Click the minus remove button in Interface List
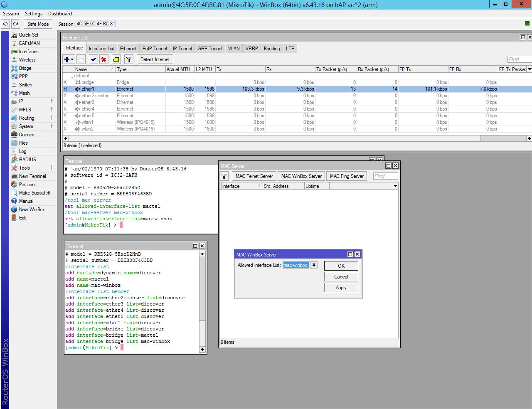This screenshot has height=409, width=532. pyautogui.click(x=81, y=59)
